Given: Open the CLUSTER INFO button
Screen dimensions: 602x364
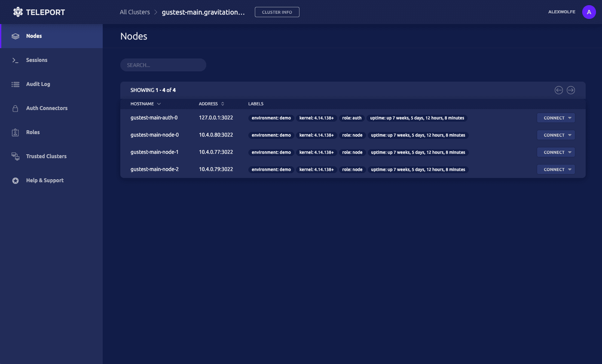Looking at the screenshot, I should coord(277,12).
